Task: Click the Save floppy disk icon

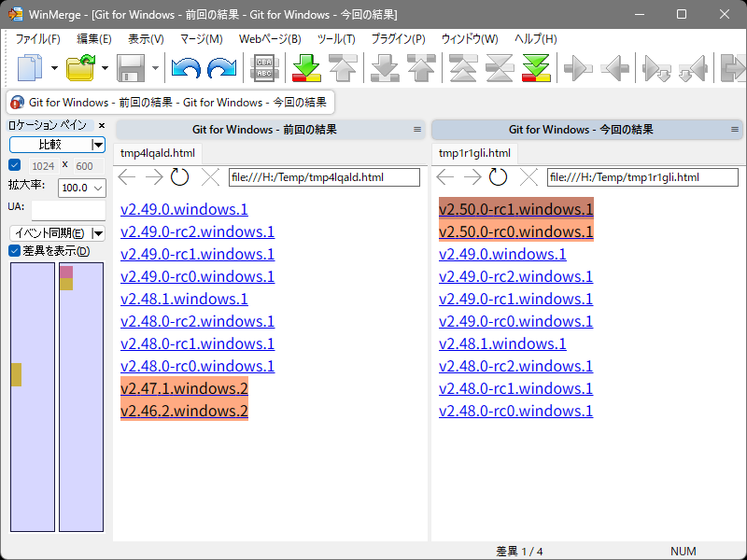Action: [131, 68]
